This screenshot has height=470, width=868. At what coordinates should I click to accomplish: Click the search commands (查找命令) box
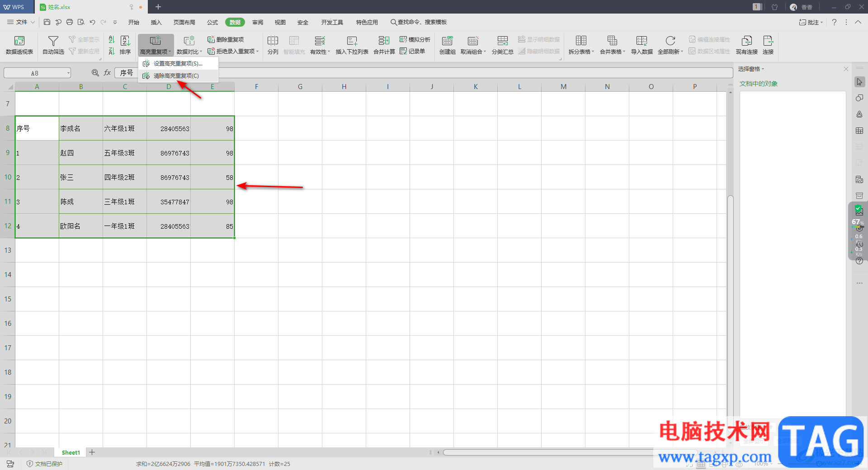(x=419, y=22)
